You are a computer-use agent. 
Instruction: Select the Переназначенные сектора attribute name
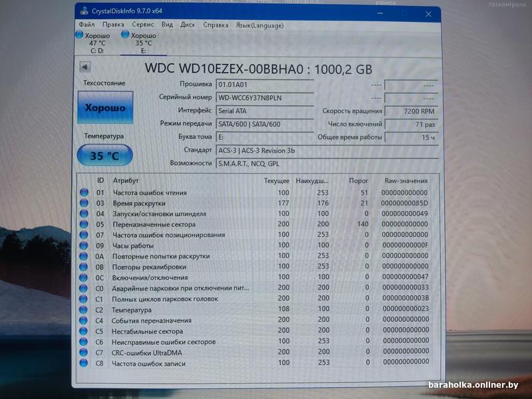point(154,225)
